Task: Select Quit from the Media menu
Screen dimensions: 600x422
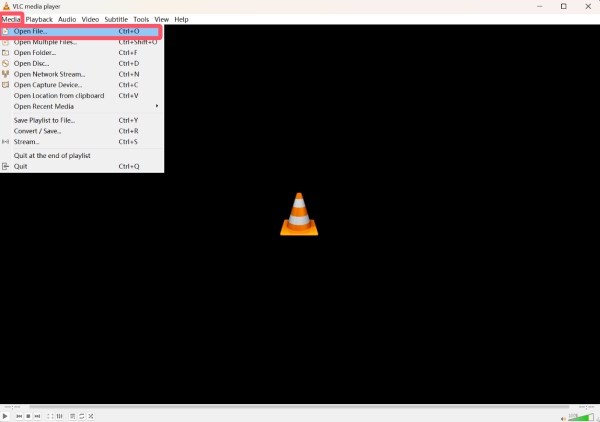Action: click(82, 166)
